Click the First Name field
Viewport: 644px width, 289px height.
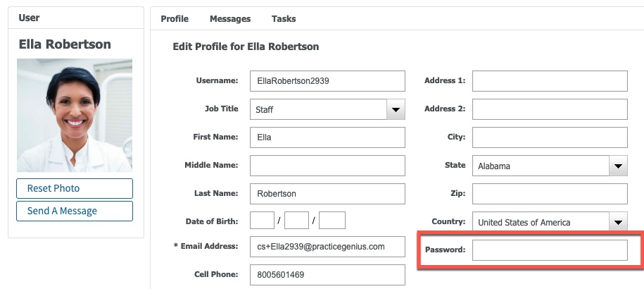click(x=327, y=137)
